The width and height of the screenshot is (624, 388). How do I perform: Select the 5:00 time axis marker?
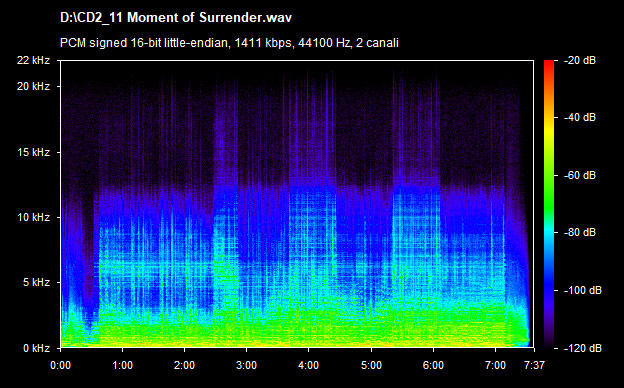click(371, 365)
